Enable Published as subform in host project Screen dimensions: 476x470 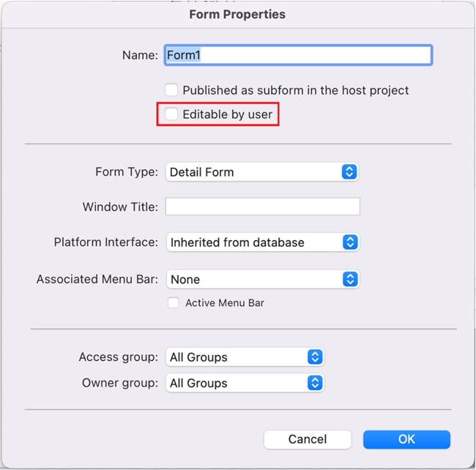(x=171, y=90)
